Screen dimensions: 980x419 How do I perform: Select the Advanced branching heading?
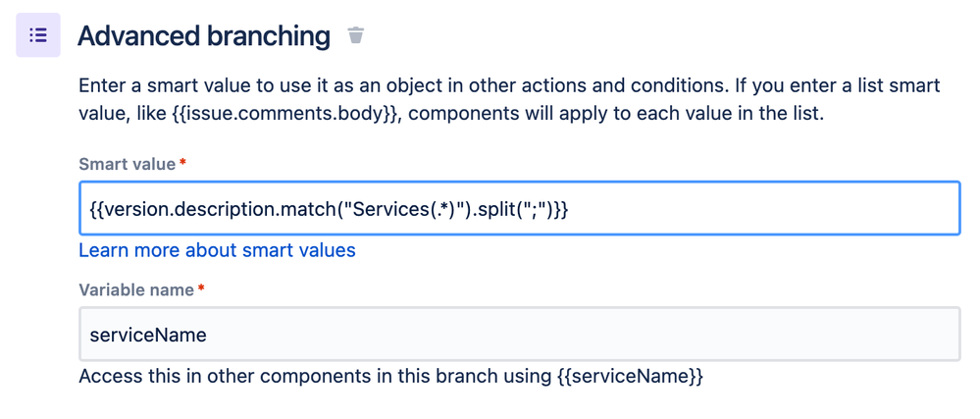204,36
